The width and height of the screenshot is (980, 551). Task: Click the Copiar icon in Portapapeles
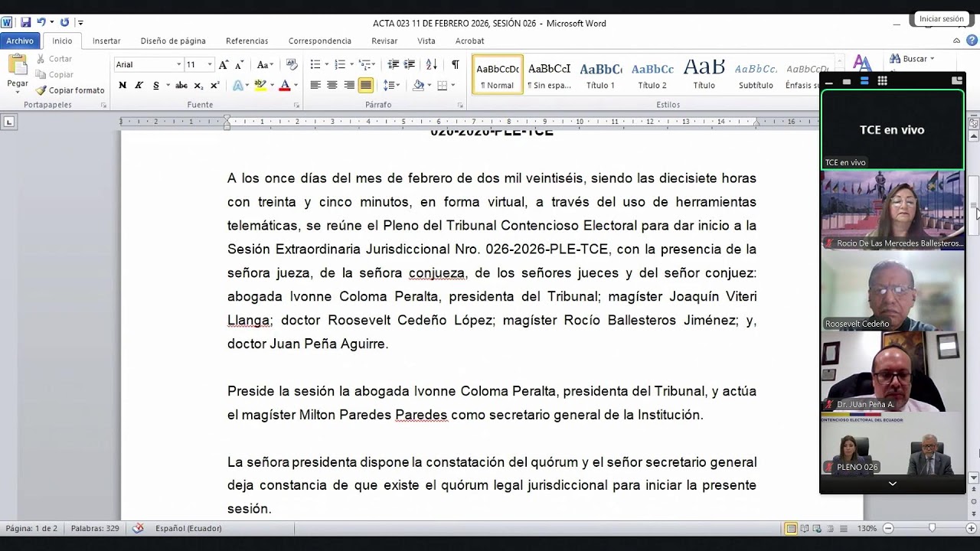point(41,74)
